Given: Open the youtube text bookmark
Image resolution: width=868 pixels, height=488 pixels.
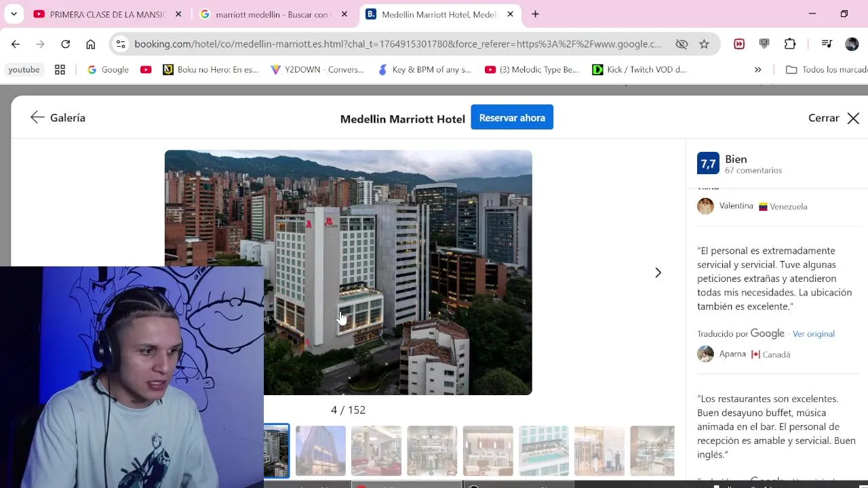Looking at the screenshot, I should click(24, 70).
